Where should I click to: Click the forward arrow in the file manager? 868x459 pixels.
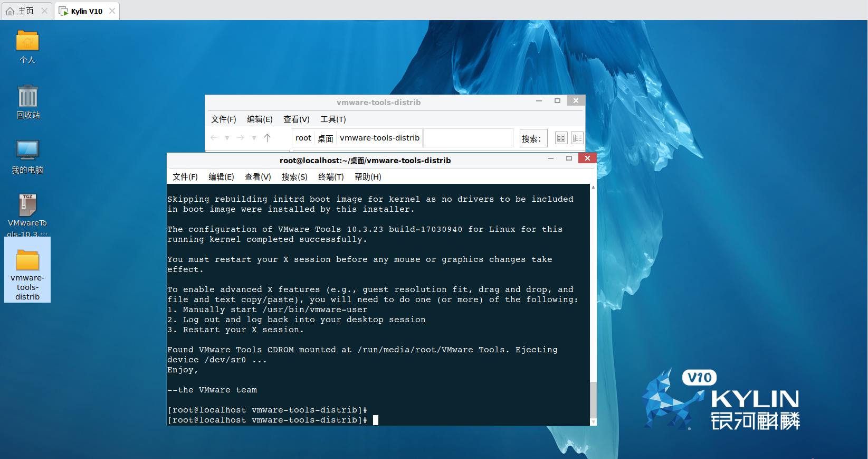[241, 138]
